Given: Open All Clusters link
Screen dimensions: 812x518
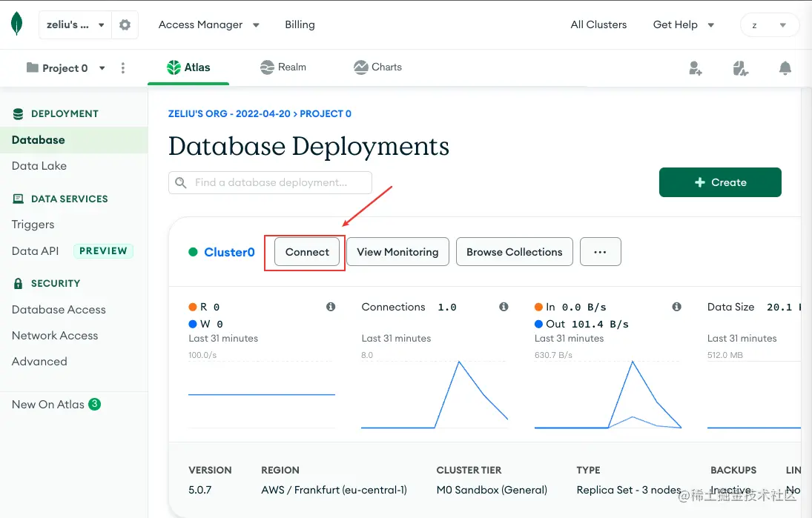Looking at the screenshot, I should click(x=598, y=25).
